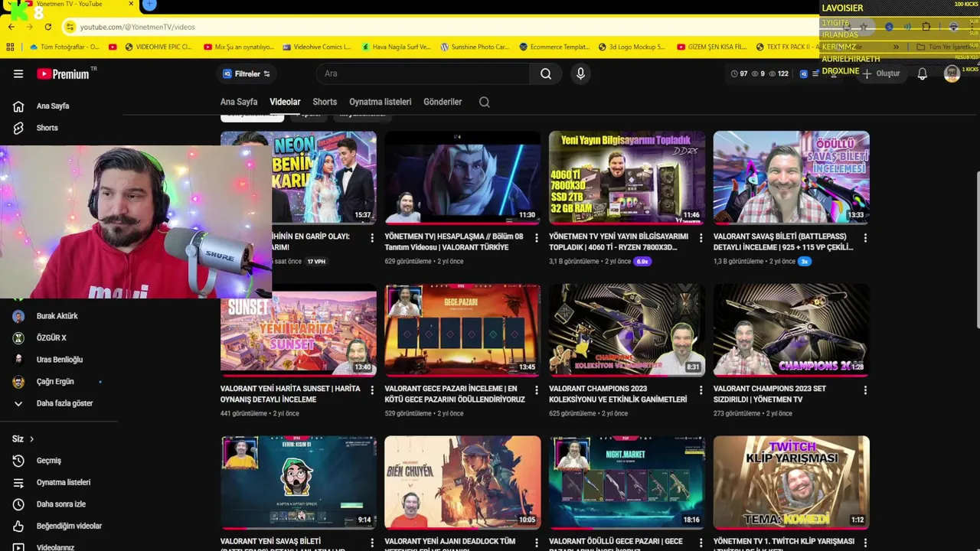This screenshot has width=980, height=551.
Task: Switch to the channel Ana Sayfa tab
Action: point(239,102)
